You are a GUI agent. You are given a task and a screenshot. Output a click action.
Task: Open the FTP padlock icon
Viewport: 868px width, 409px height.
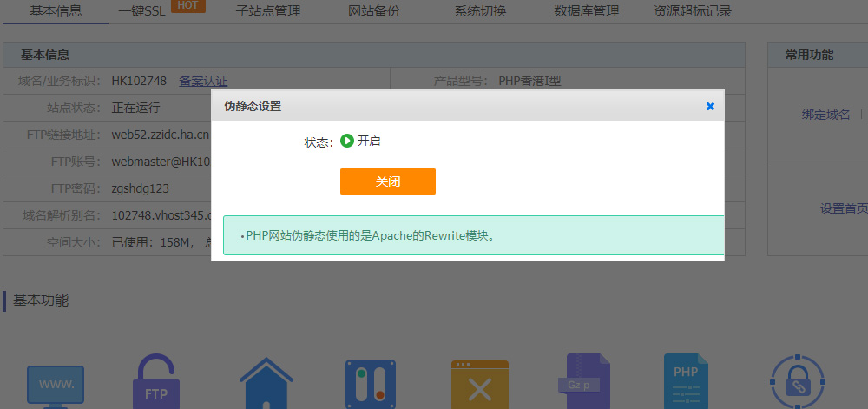156,382
